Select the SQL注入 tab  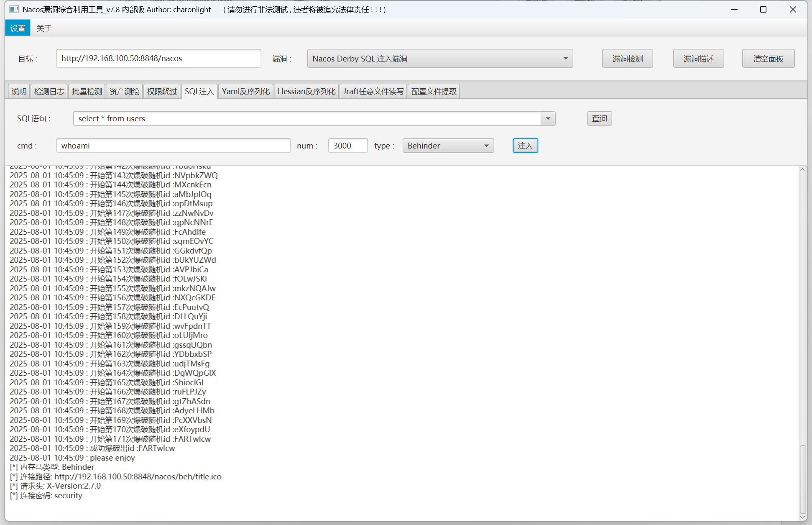click(x=199, y=91)
